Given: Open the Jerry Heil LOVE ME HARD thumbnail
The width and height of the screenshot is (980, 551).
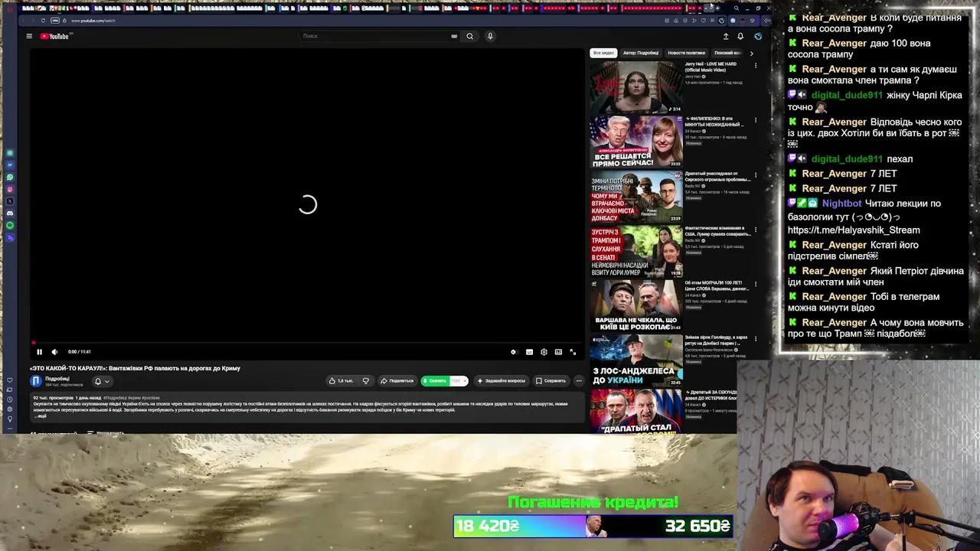Looking at the screenshot, I should click(x=635, y=87).
